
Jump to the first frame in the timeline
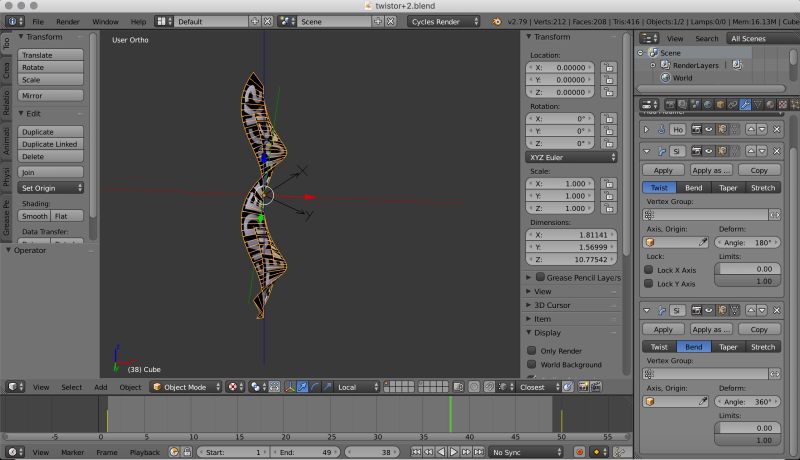coord(416,452)
